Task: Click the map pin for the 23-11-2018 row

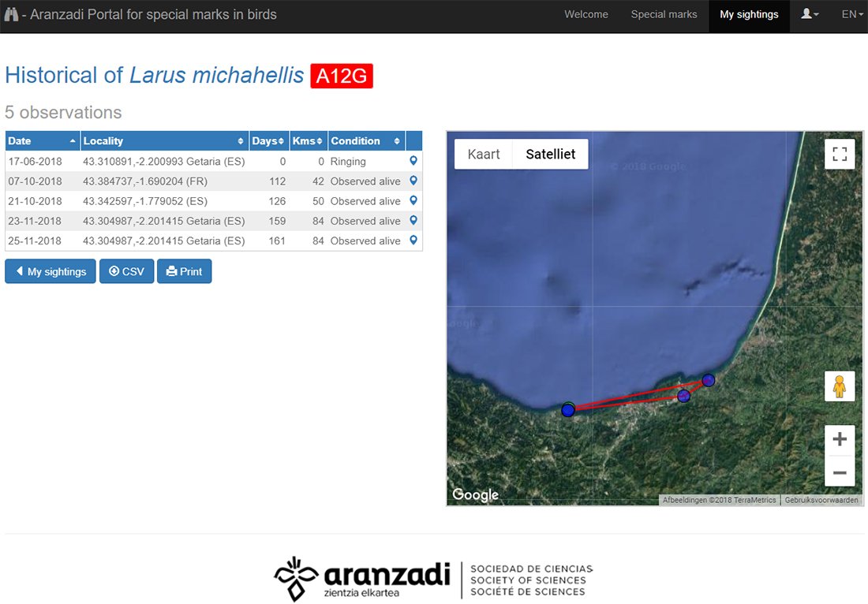Action: point(413,221)
